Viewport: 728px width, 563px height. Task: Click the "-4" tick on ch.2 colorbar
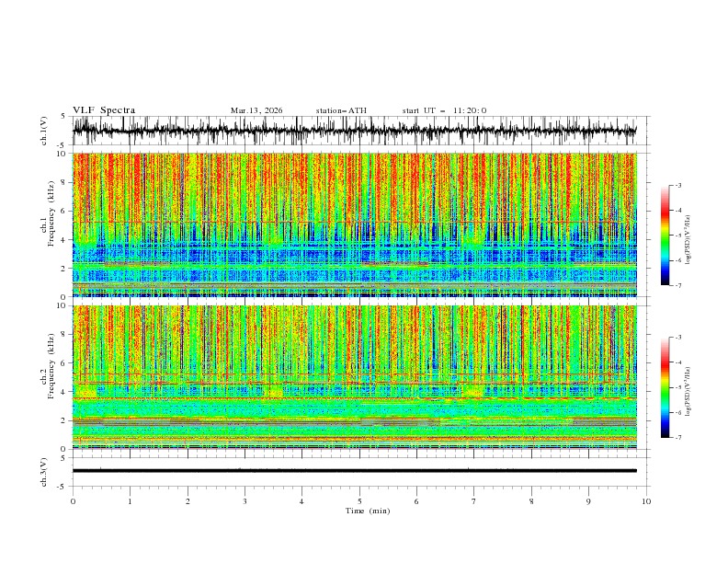pos(677,362)
